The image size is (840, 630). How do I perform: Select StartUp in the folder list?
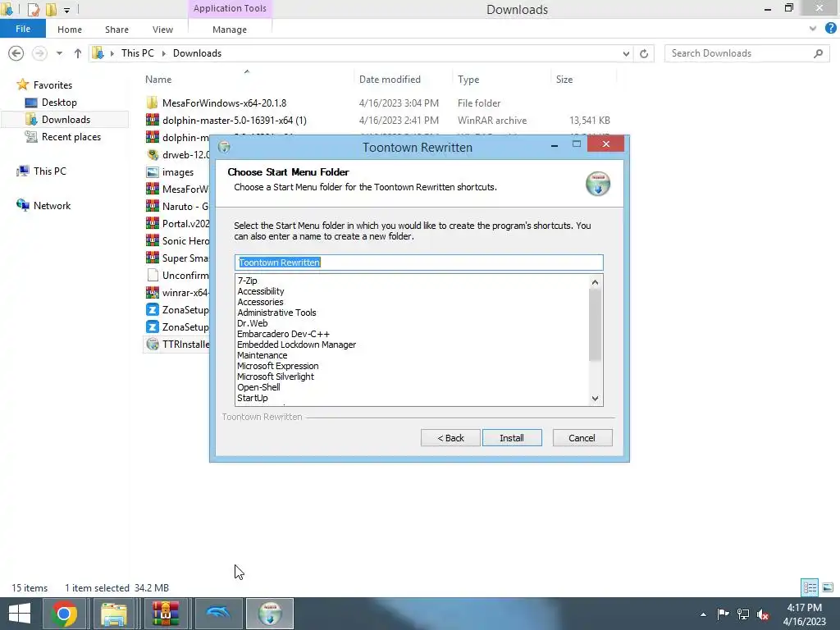tap(253, 398)
